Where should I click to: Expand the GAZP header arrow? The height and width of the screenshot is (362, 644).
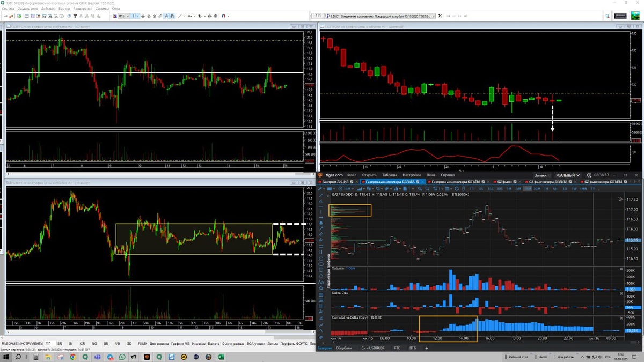pyautogui.click(x=328, y=196)
